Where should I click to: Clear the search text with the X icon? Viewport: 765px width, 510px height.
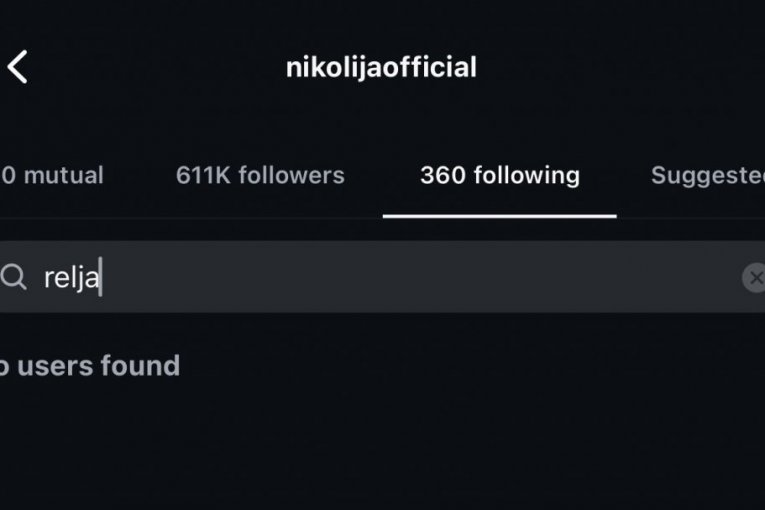755,278
